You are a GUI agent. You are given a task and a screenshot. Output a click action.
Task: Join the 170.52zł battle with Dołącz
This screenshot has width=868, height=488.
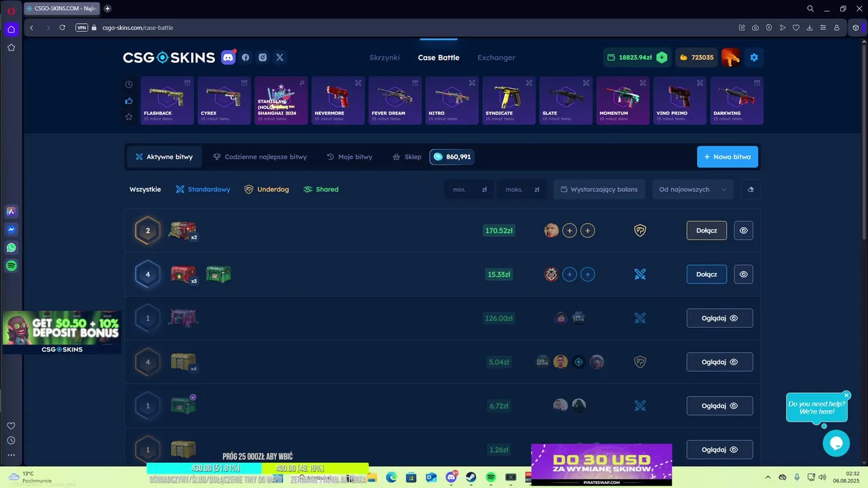point(707,230)
